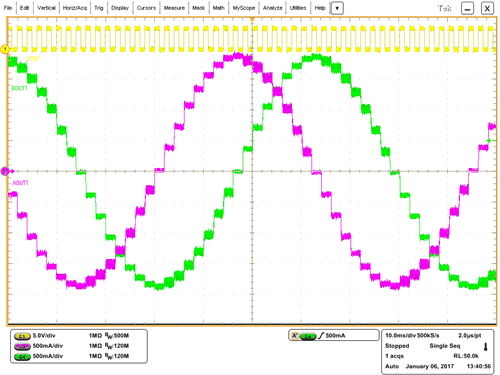Open the Display menu
Viewport: 500px width, 375px height.
[120, 8]
